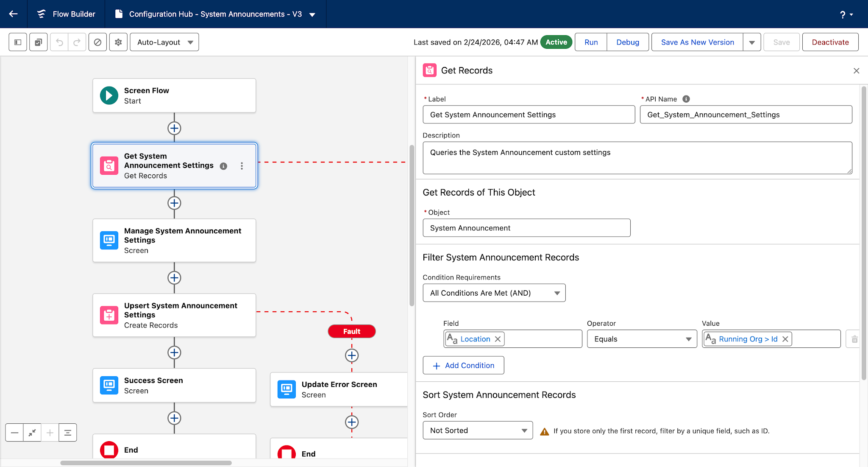Open flow settings via the gear icon
Screen dimensions: 868x467
pyautogui.click(x=118, y=42)
